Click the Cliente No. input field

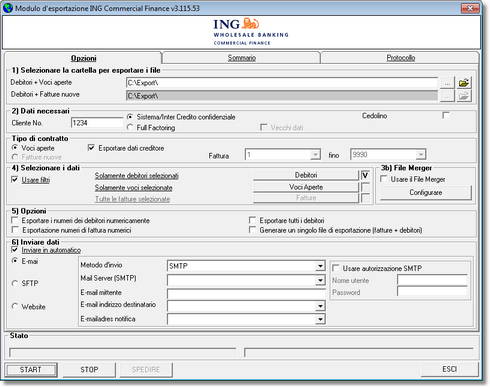click(97, 123)
